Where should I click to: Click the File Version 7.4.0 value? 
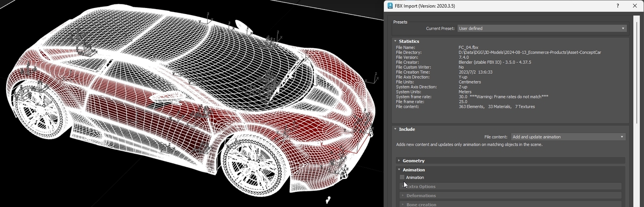click(x=464, y=57)
